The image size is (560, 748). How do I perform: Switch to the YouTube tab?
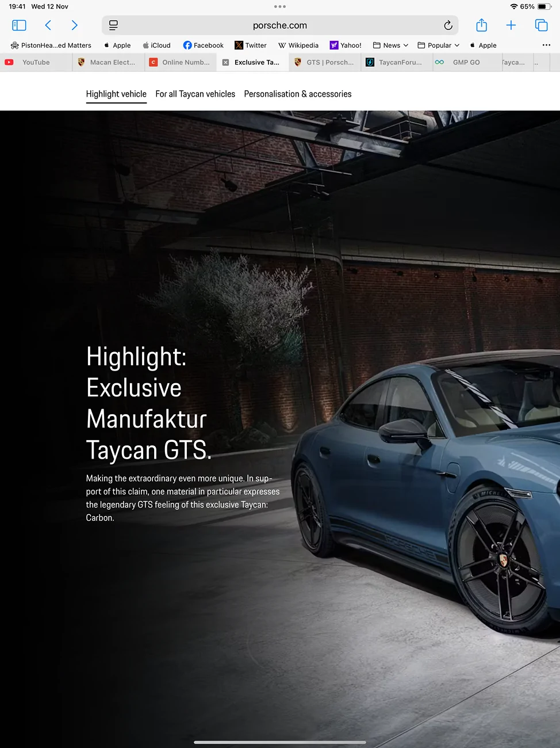[36, 62]
